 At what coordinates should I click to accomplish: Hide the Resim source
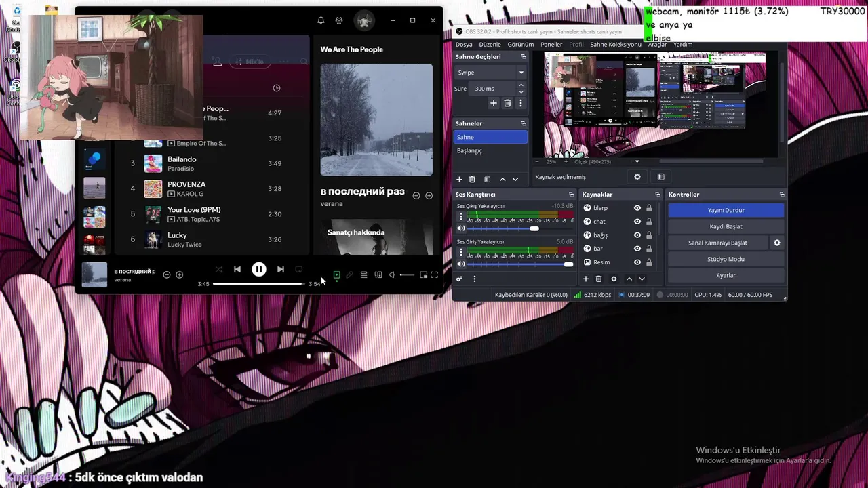[637, 262]
